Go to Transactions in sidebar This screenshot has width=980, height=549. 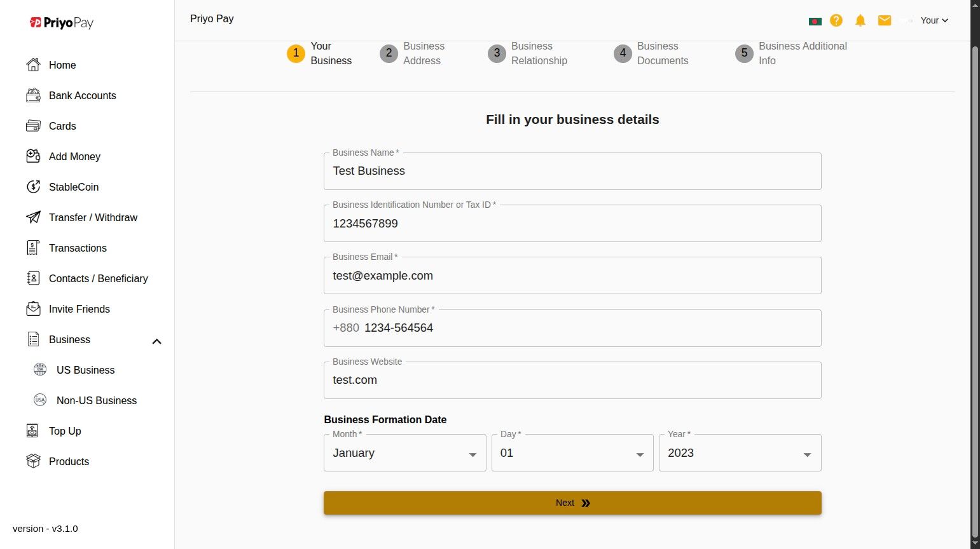78,248
